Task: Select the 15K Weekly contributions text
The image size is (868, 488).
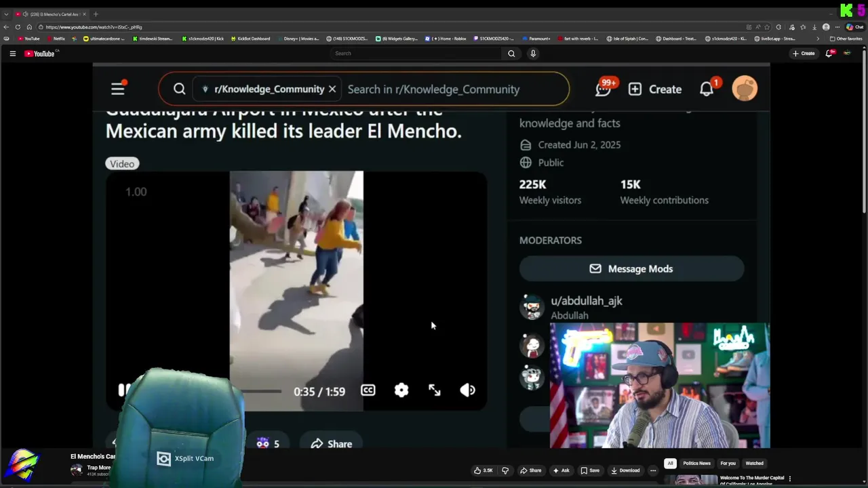Action: click(x=664, y=192)
